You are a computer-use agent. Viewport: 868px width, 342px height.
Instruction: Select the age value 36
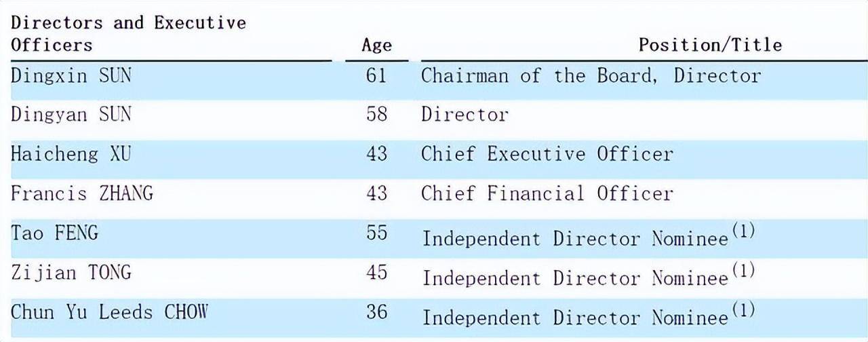pyautogui.click(x=376, y=311)
